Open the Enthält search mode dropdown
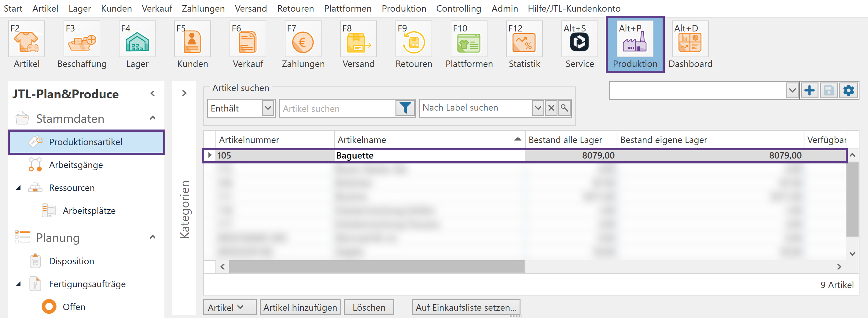 tap(268, 108)
